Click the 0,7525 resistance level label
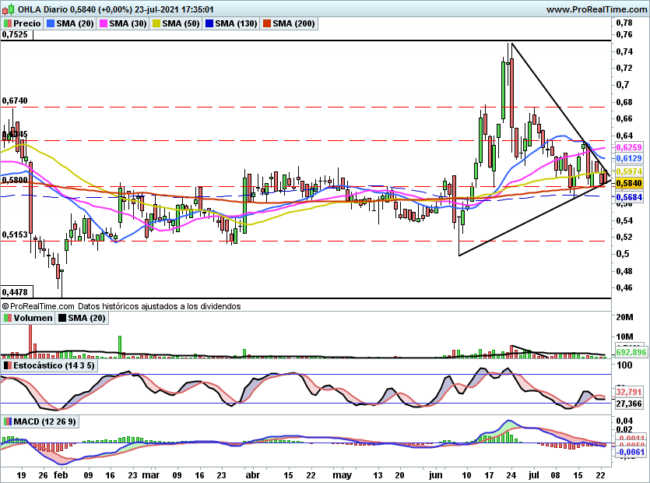 click(15, 35)
